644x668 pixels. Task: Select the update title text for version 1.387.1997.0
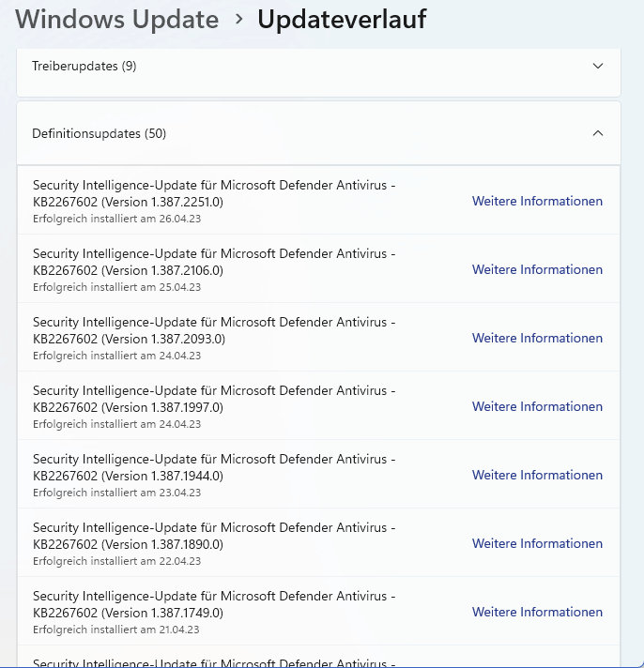(x=214, y=399)
